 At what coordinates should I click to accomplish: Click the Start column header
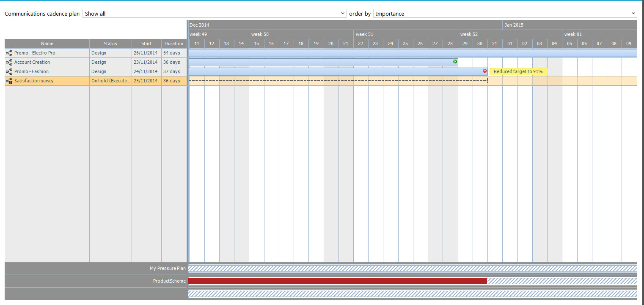tap(146, 44)
